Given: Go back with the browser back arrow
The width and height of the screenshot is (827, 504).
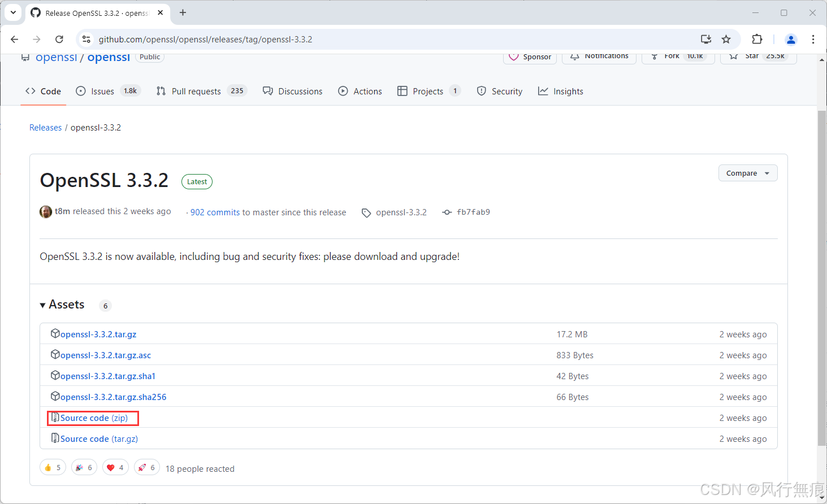Looking at the screenshot, I should [x=15, y=39].
